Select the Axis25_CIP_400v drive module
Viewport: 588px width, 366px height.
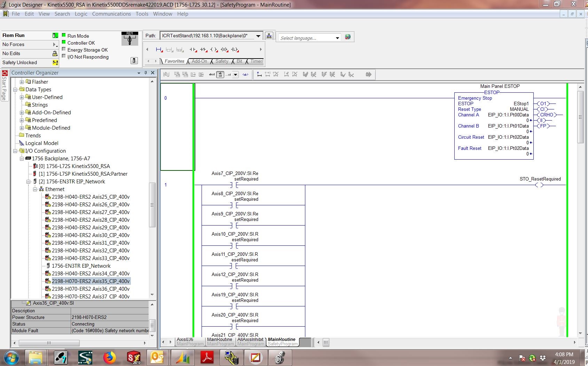91,197
